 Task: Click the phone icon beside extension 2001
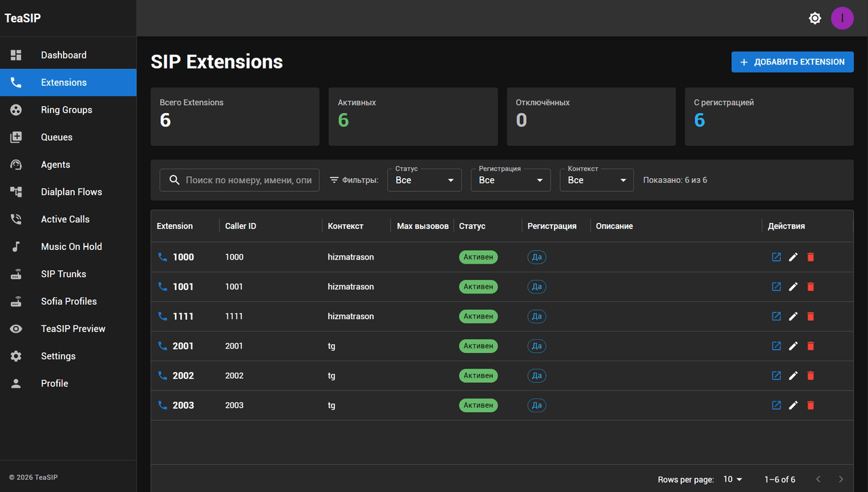pos(162,346)
